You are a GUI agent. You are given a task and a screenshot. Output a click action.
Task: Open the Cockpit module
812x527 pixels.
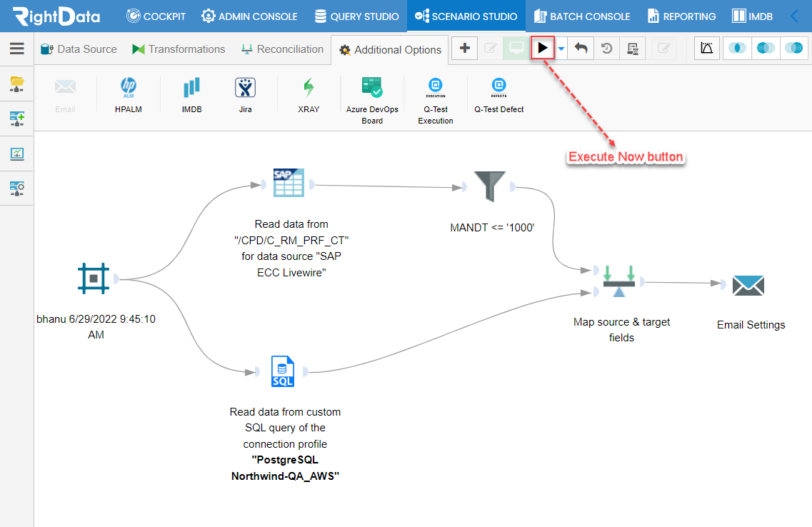[156, 16]
